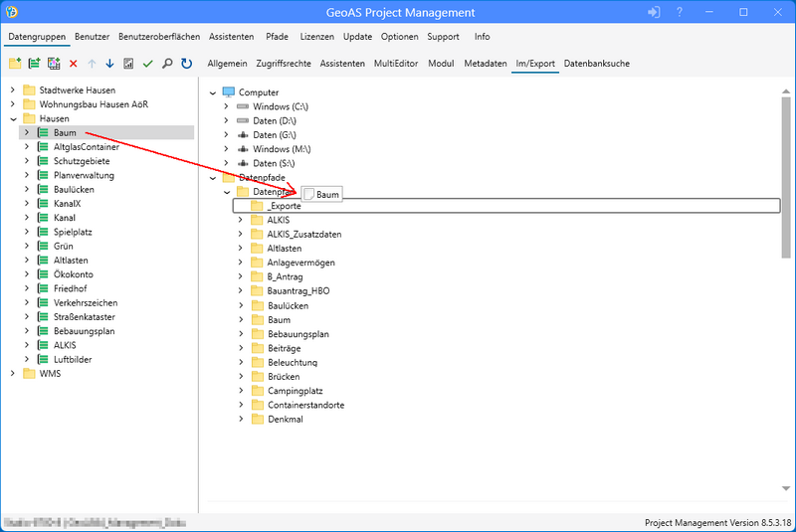Image resolution: width=796 pixels, height=532 pixels.
Task: Select the Anlagevermögen folder
Action: point(301,263)
